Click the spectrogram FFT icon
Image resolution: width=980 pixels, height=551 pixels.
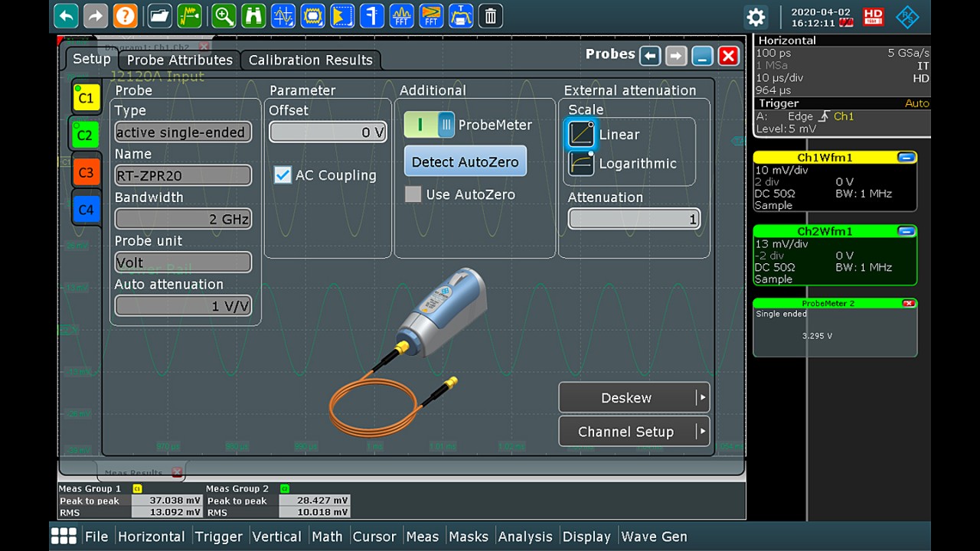pos(432,15)
